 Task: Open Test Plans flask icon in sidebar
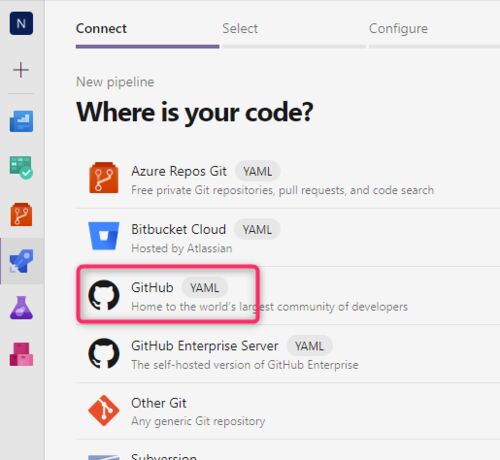(x=21, y=308)
